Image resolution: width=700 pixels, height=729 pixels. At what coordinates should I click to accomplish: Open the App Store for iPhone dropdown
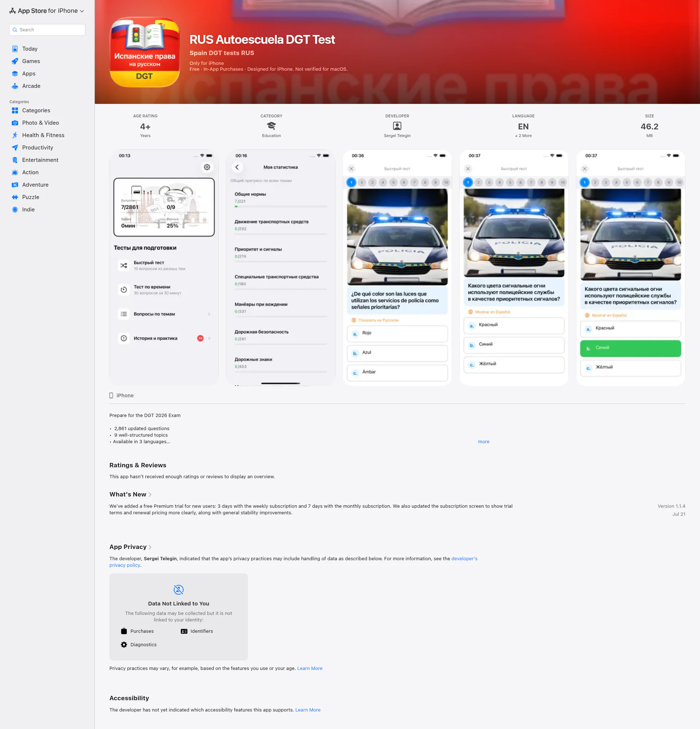[x=47, y=11]
